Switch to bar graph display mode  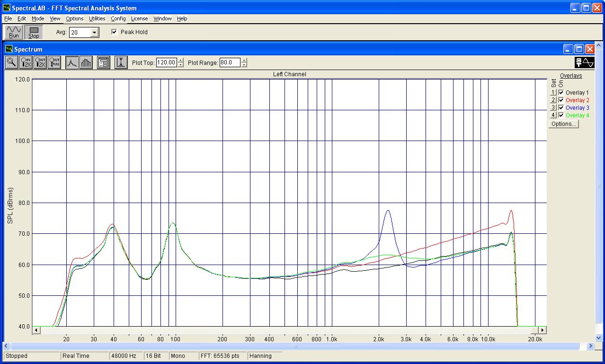[86, 62]
